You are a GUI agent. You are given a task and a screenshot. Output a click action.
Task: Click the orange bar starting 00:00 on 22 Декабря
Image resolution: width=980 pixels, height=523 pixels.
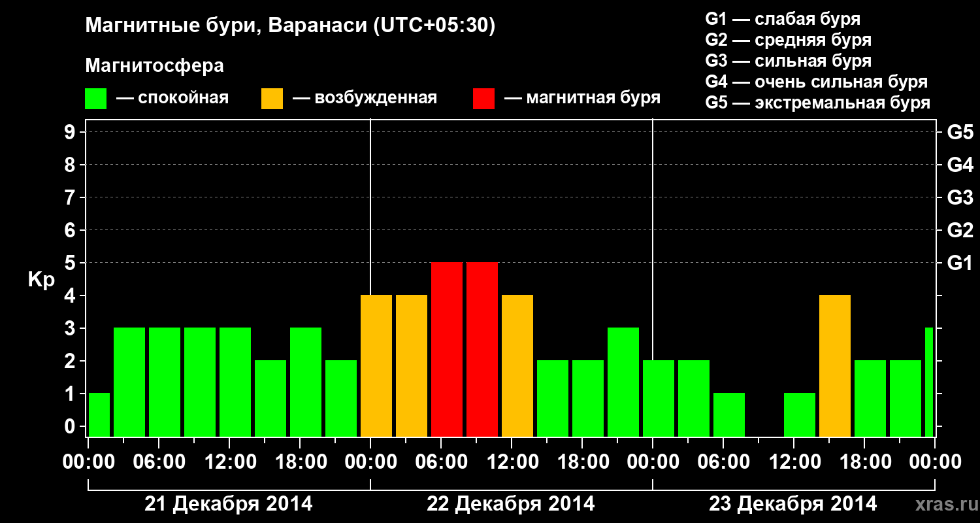(376, 366)
